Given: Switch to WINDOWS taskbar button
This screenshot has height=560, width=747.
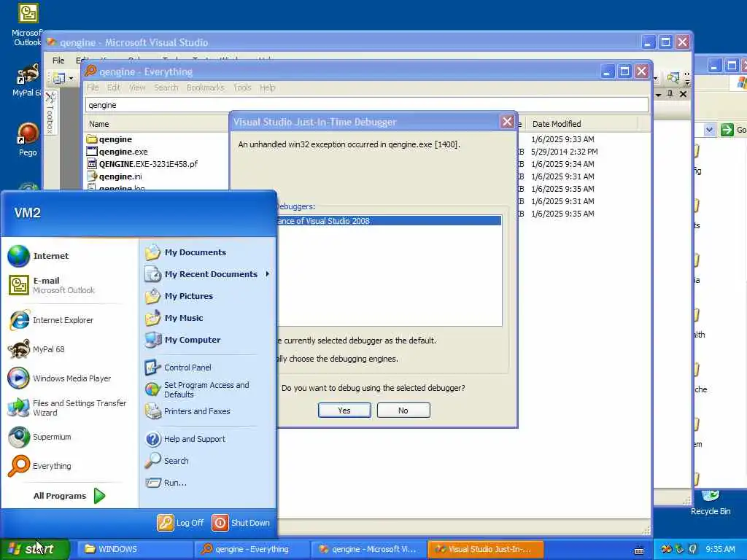Looking at the screenshot, I should [134, 549].
